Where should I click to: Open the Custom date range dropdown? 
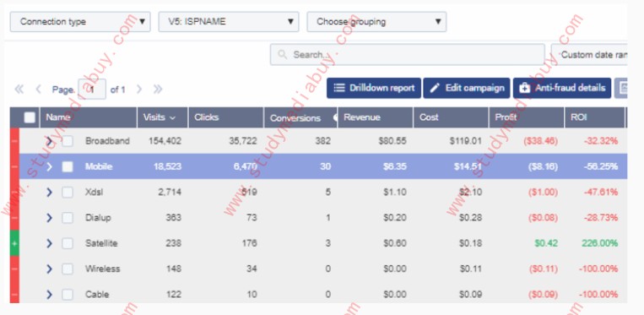[589, 55]
